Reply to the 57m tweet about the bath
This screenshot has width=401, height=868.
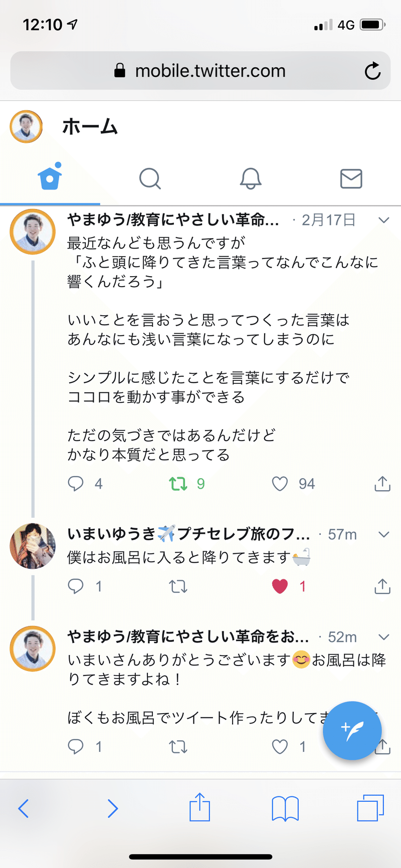point(76,586)
